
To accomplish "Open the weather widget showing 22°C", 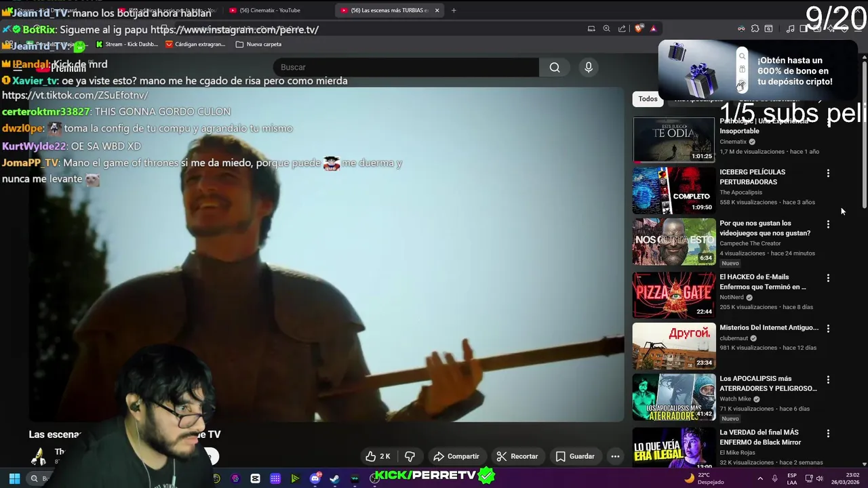I will coord(703,479).
